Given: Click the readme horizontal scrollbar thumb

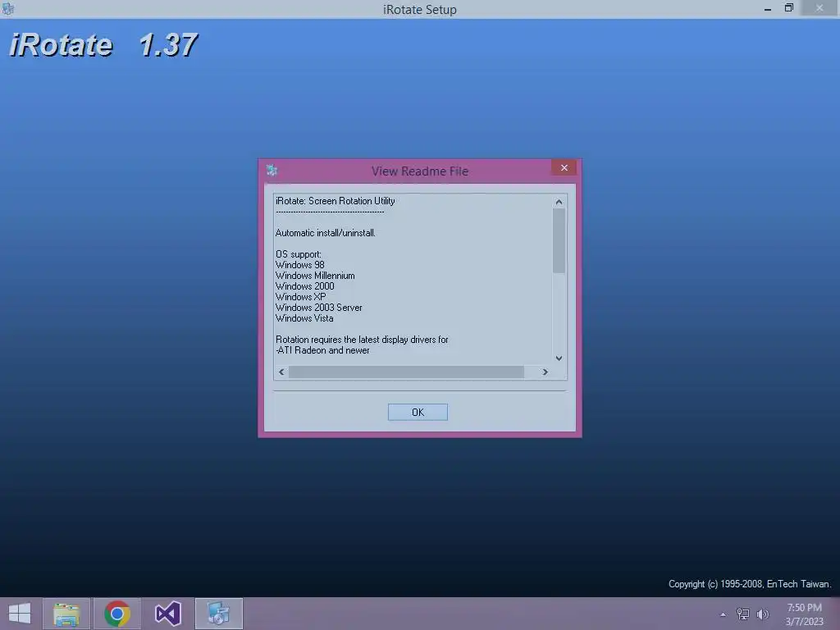Looking at the screenshot, I should point(406,372).
